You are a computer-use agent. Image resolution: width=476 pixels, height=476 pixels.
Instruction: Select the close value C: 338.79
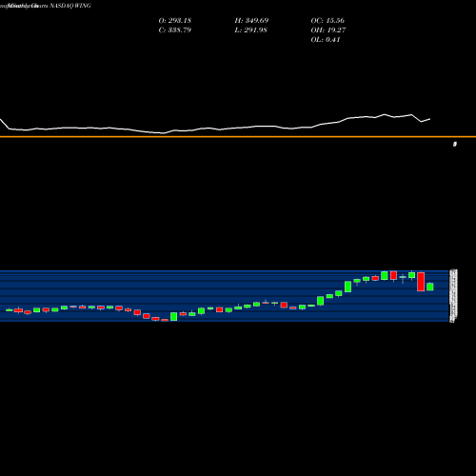coord(175,30)
